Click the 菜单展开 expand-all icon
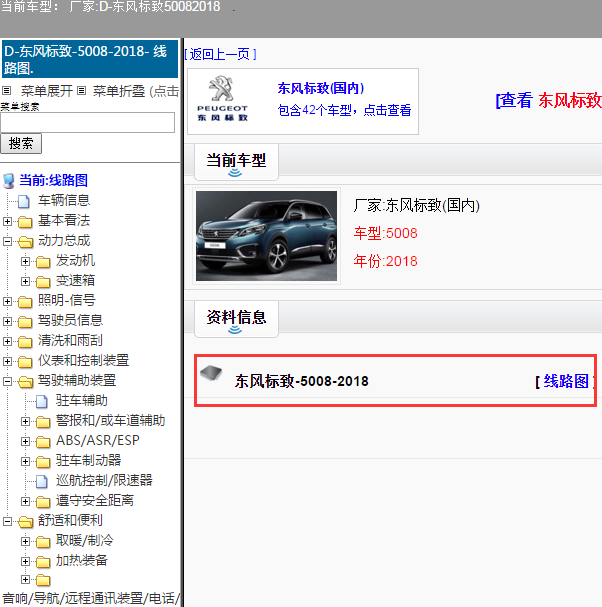602x607 pixels. point(6,91)
